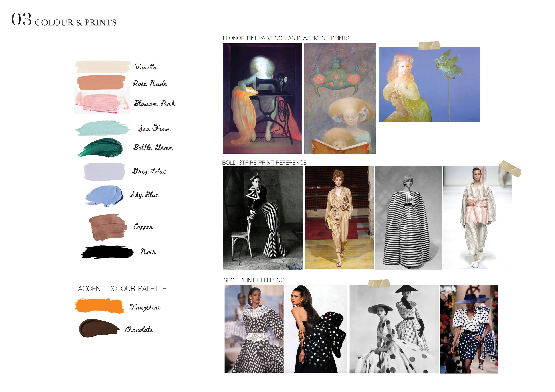
Task: Click the Vanilla paint swatch
Action: [103, 67]
